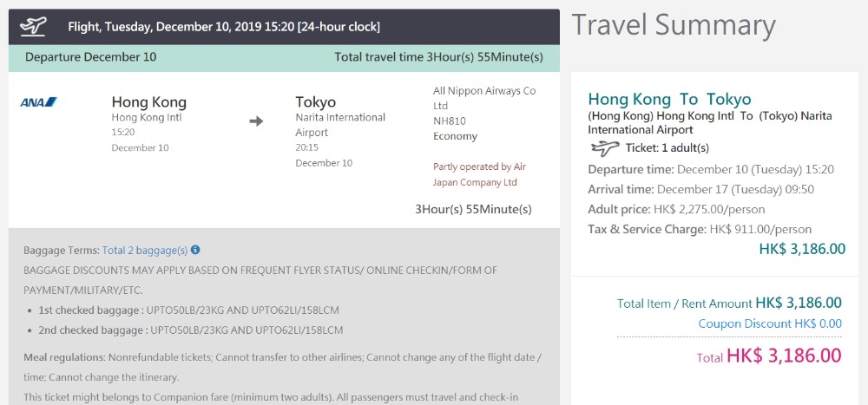Click the Total Item / Rent Amount label

point(684,304)
